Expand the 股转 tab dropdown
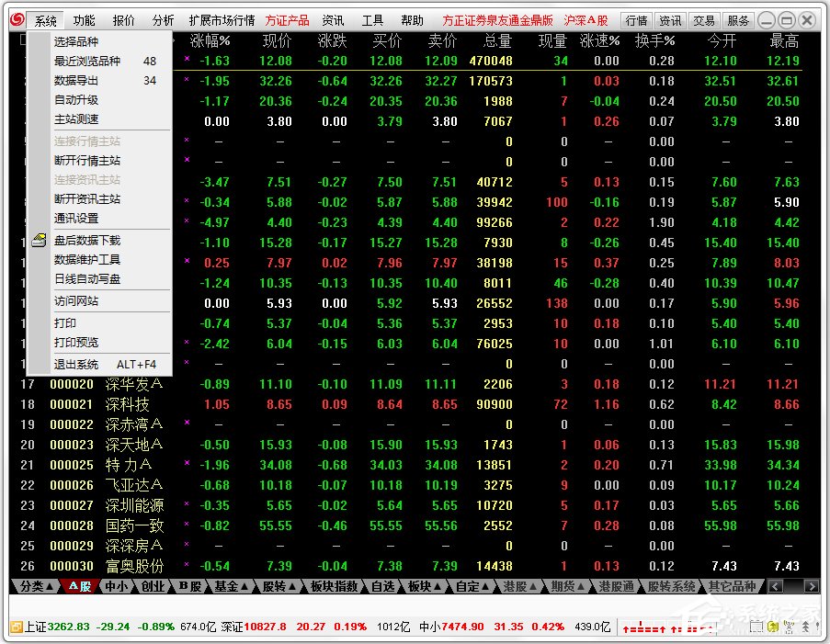 click(279, 586)
